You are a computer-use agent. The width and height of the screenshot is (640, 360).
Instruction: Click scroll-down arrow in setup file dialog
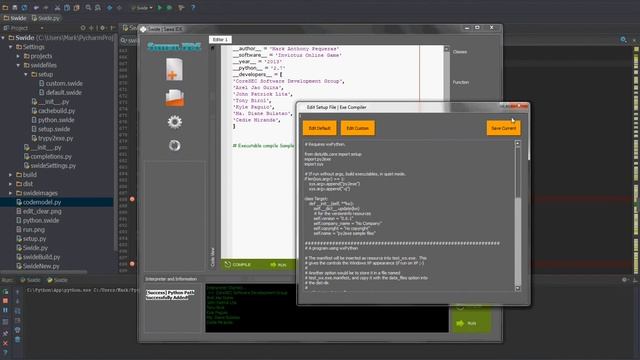coord(518,288)
